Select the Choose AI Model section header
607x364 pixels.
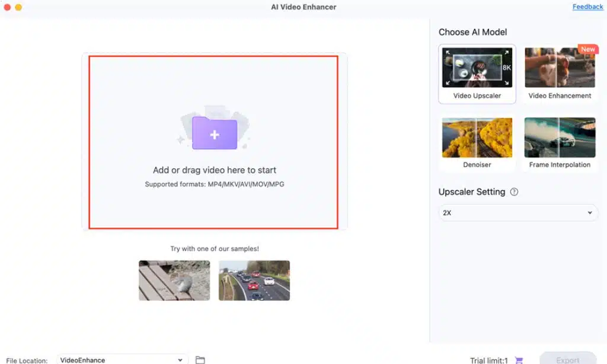[x=473, y=32]
